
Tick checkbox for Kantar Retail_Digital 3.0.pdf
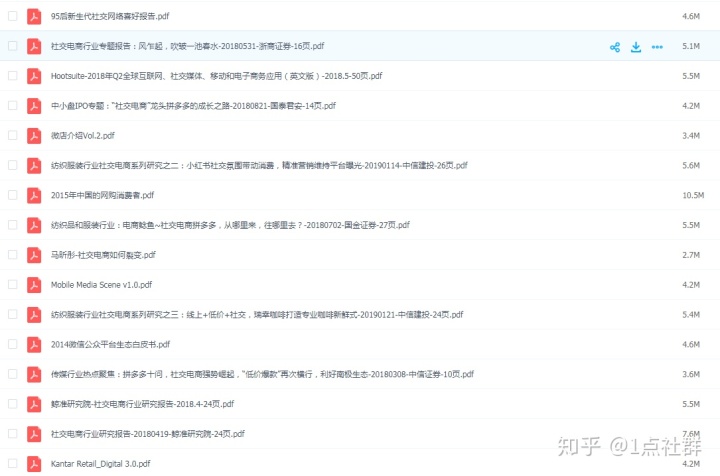[12, 464]
